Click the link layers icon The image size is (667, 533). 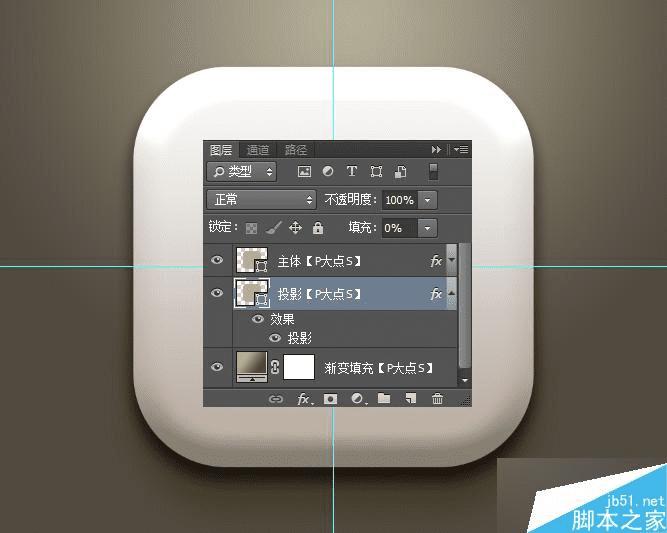pos(276,399)
